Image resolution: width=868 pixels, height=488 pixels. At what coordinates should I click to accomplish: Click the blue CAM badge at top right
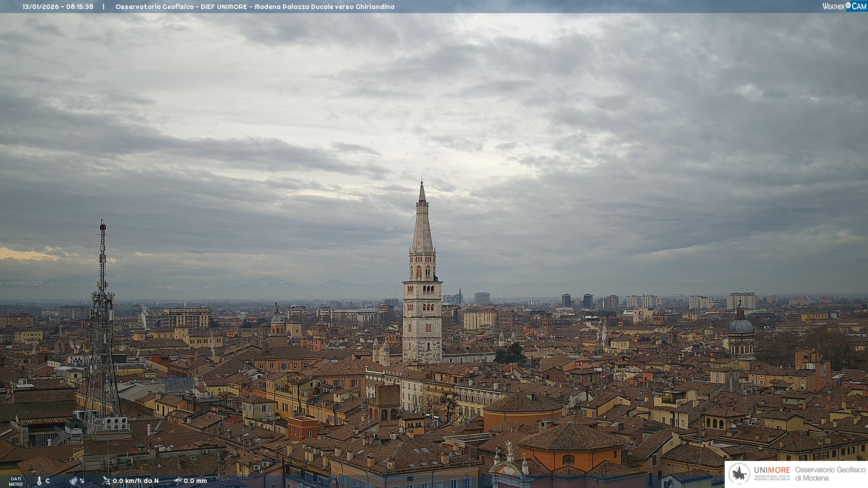[x=859, y=6]
